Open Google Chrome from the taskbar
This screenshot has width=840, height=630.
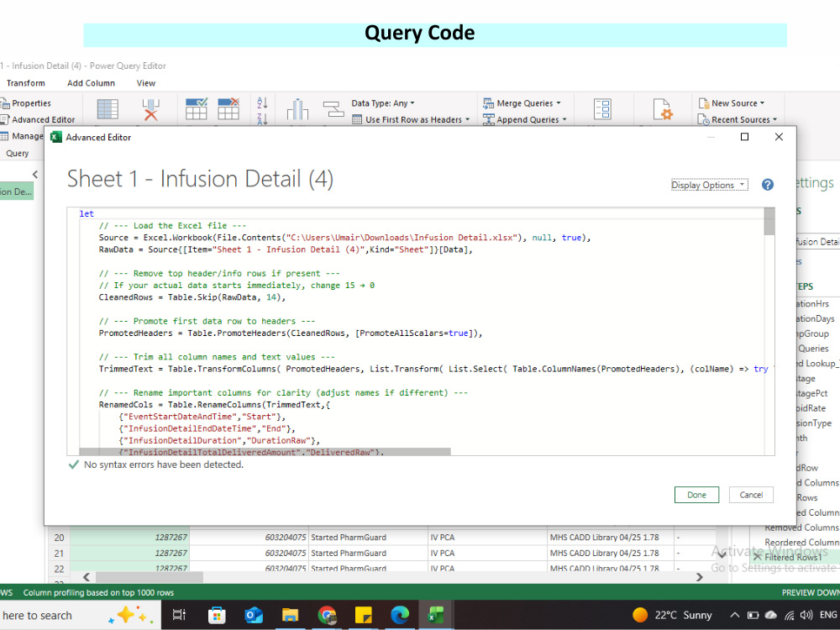pyautogui.click(x=327, y=615)
